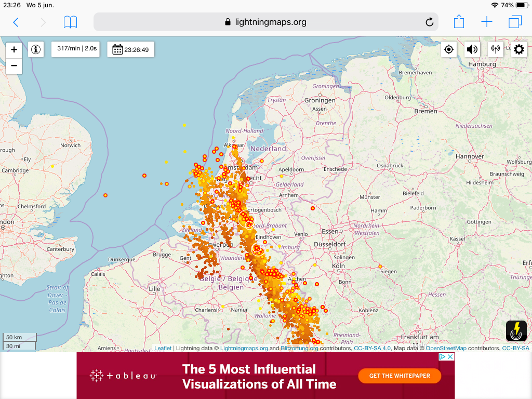The width and height of the screenshot is (532, 399).
Task: Open the date and time selector 23:26:49
Action: (131, 50)
